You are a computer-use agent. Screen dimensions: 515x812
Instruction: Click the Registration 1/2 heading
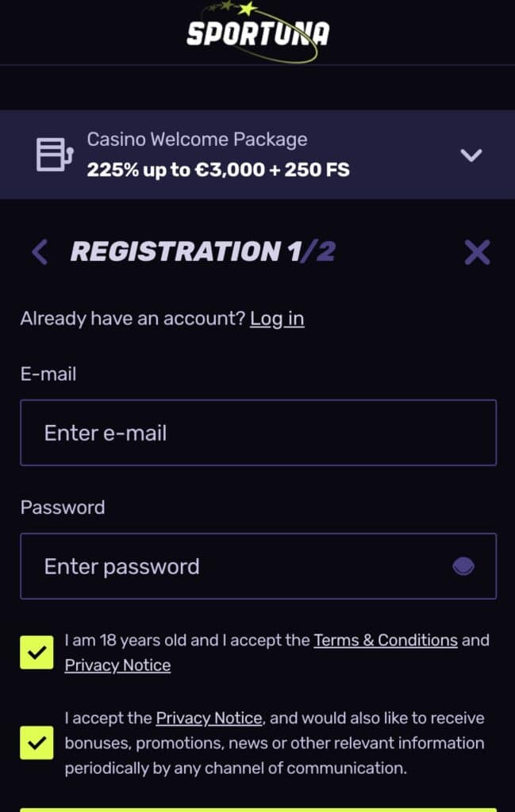203,251
